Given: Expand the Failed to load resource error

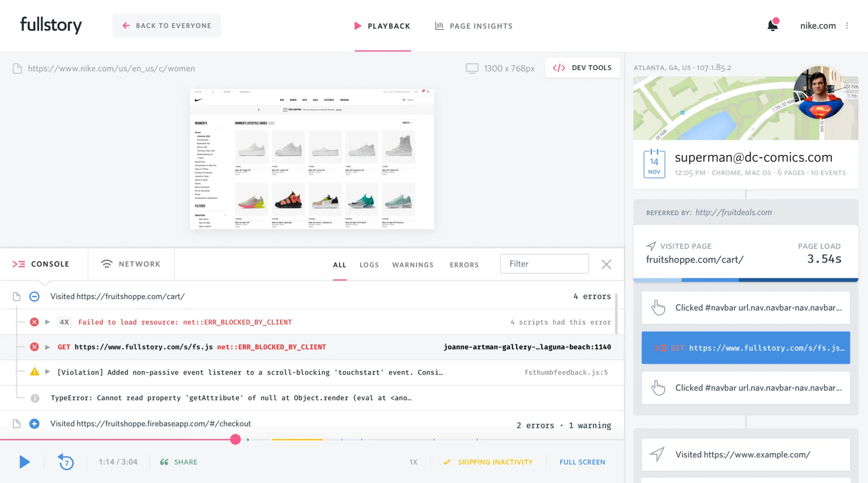Looking at the screenshot, I should point(48,322).
